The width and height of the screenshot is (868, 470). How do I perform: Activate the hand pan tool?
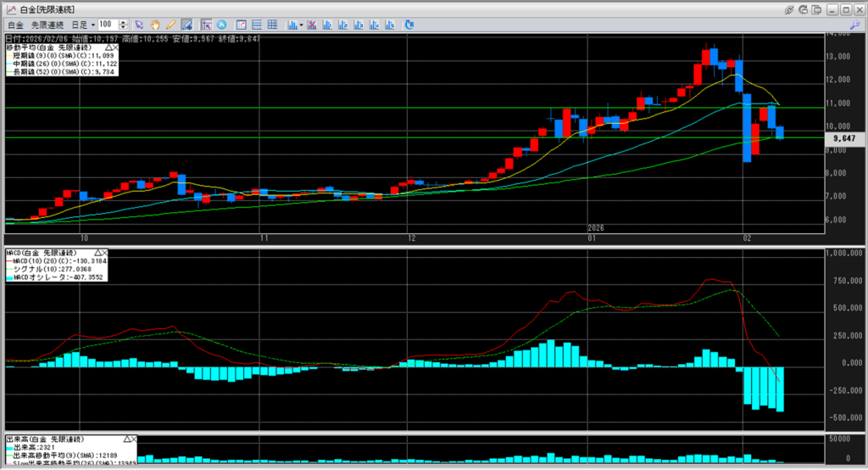point(155,25)
